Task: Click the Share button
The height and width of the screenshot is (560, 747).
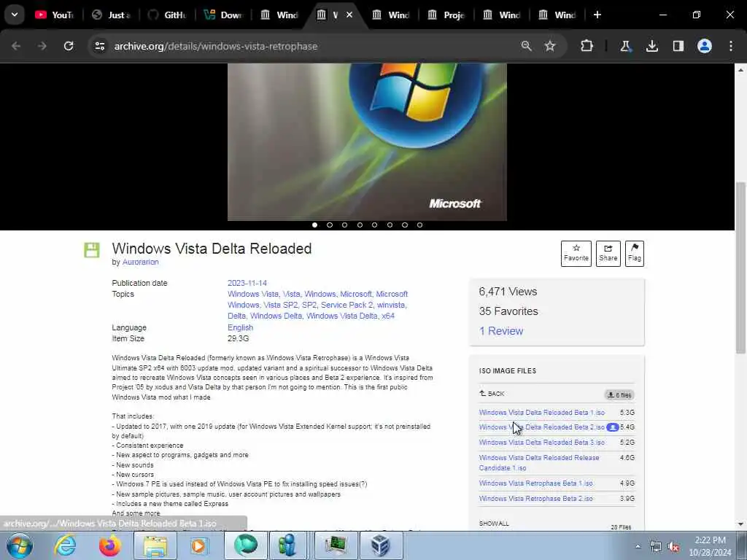Action: [608, 253]
